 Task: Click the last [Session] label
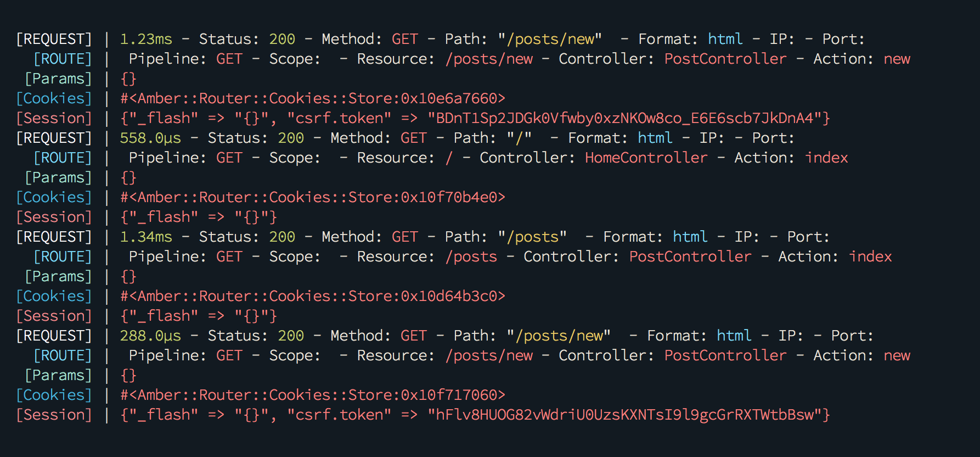(x=54, y=415)
